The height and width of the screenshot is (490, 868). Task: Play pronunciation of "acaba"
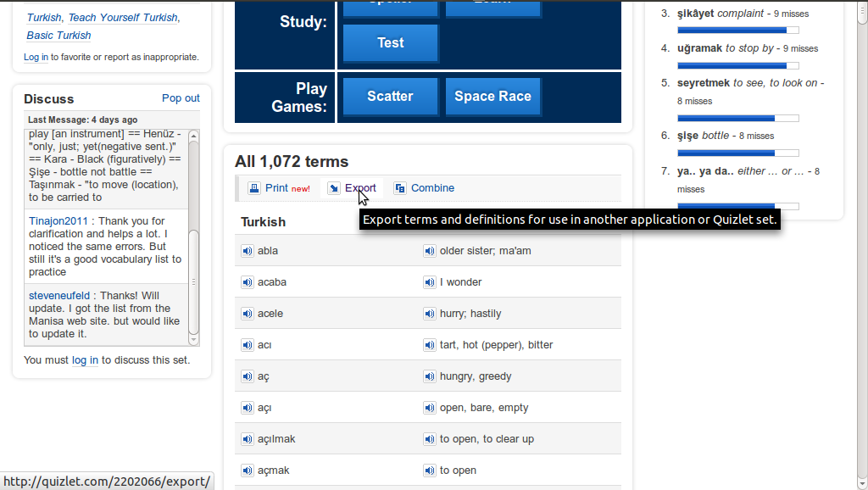click(x=247, y=282)
